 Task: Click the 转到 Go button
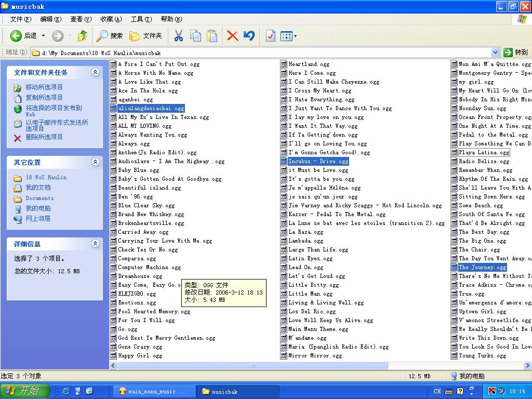(x=515, y=52)
